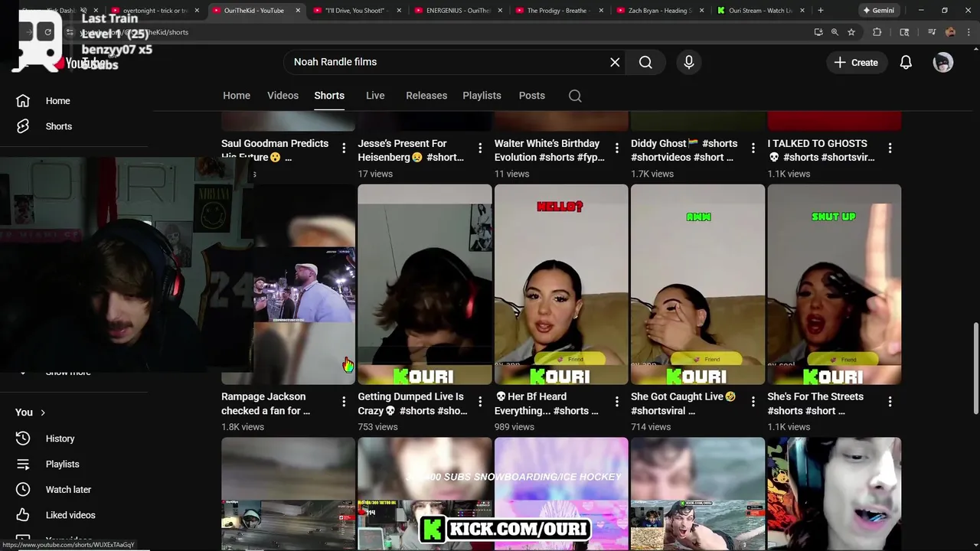Viewport: 980px width, 551px height.
Task: Open Chrome extensions puzzle icon
Action: point(877,32)
